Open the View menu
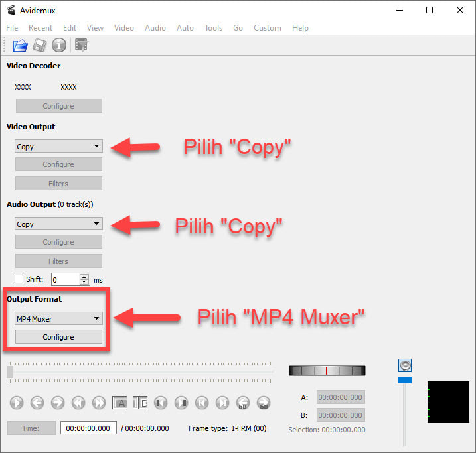The image size is (476, 453). 95,28
